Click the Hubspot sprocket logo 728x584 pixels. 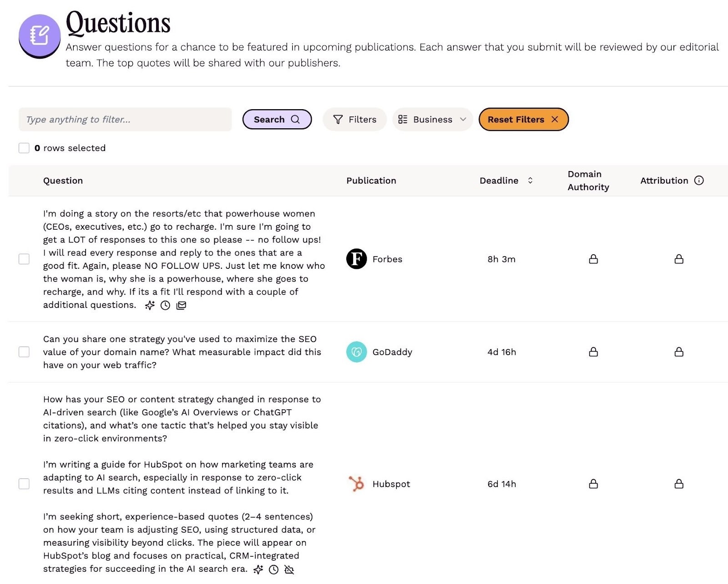(356, 483)
